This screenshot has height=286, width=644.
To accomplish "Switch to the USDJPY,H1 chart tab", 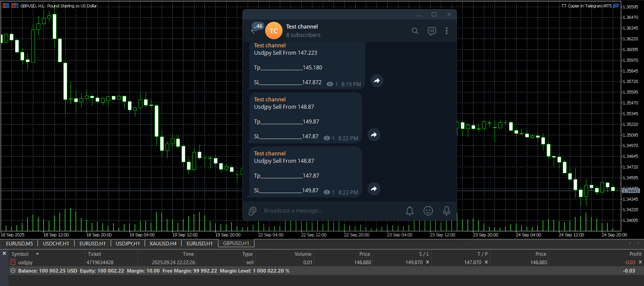I will (x=128, y=243).
